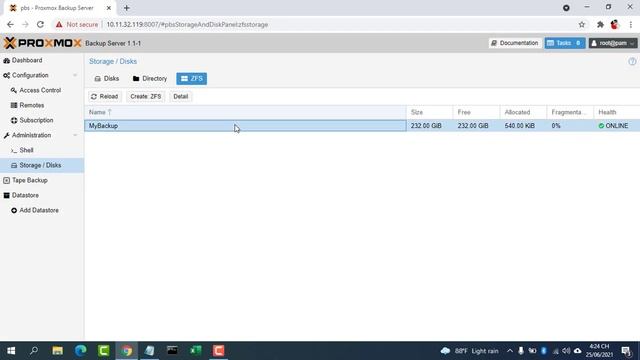Click the browser back arrow
Image resolution: width=640 pixels, height=360 pixels.
10,24
